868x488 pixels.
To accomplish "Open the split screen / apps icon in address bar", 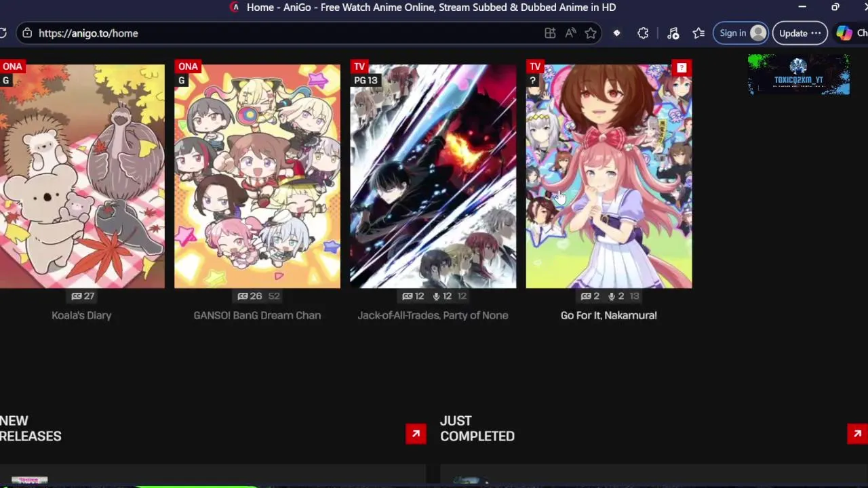I will point(550,33).
